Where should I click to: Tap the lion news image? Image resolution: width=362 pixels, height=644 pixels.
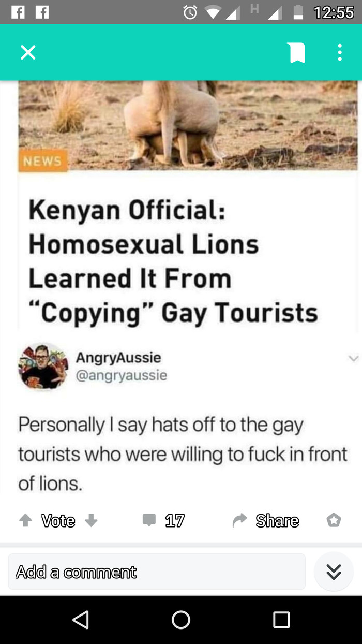tap(188, 125)
